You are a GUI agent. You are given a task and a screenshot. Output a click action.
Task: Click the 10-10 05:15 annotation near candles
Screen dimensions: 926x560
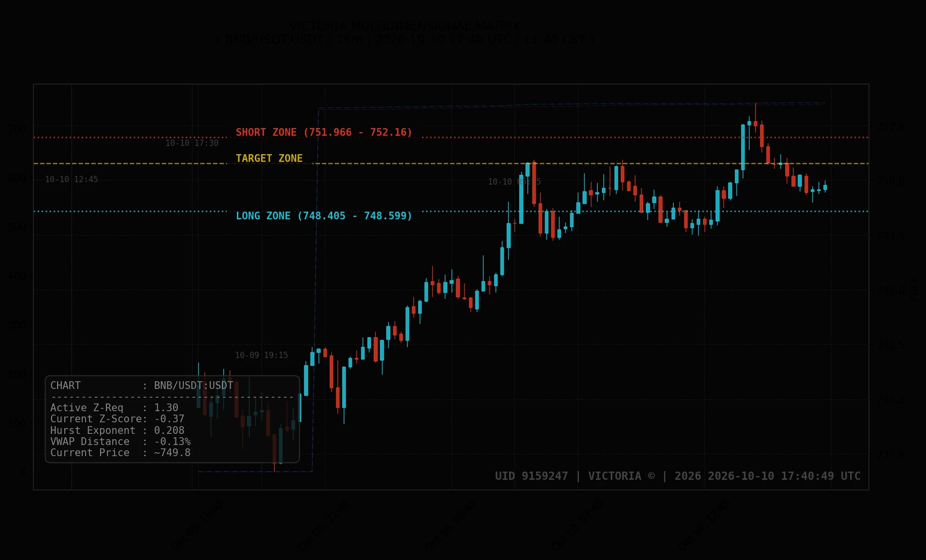514,182
